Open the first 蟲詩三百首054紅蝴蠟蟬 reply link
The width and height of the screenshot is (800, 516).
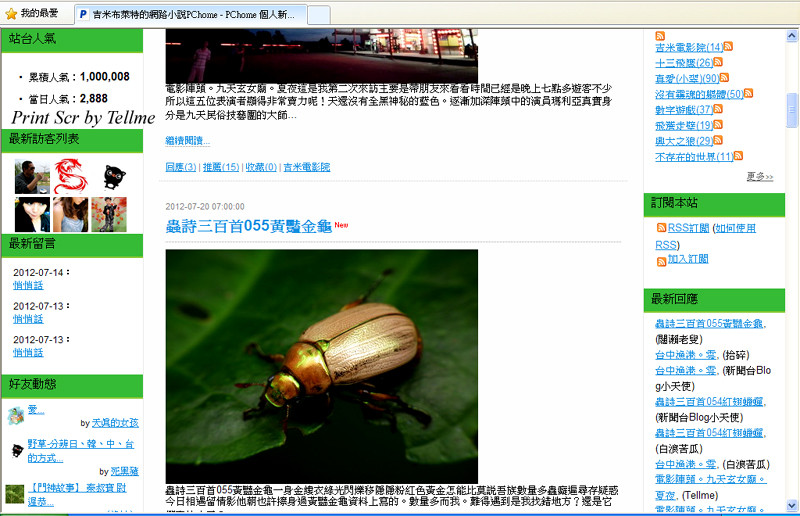point(709,402)
